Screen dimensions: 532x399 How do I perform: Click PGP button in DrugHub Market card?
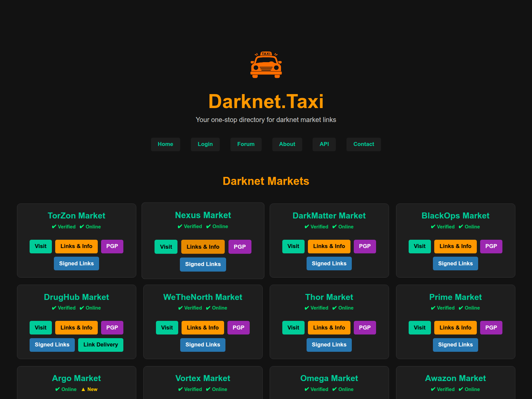[112, 328]
